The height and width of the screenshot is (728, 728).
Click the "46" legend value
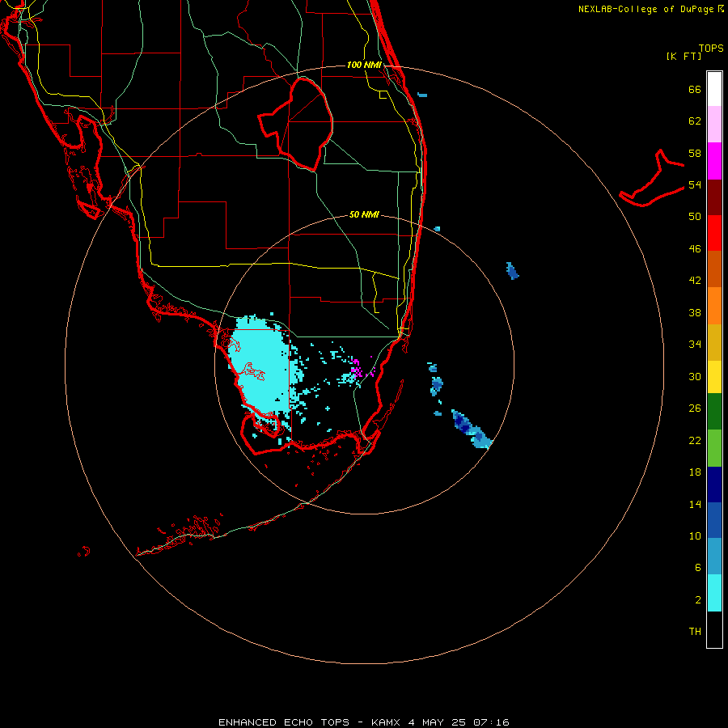[x=695, y=249]
